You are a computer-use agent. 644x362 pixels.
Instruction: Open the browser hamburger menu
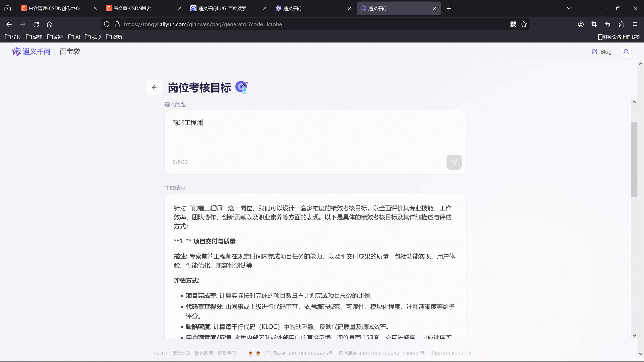[635, 24]
